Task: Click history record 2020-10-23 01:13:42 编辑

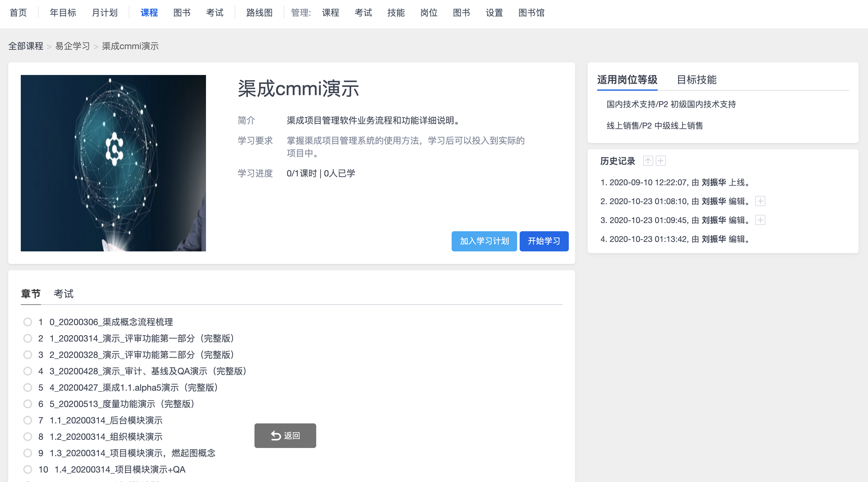Action: (x=676, y=239)
